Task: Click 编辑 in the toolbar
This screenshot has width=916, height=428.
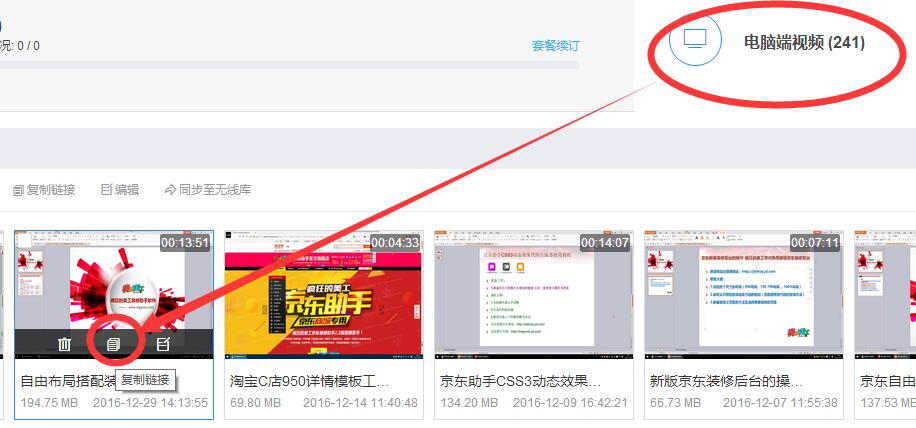Action: coord(120,190)
